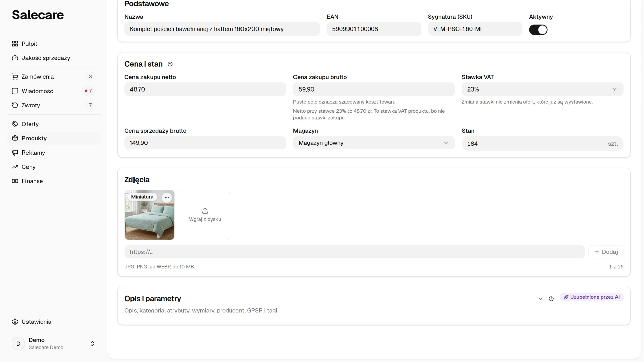Click the Reklamy megaphone icon
This screenshot has height=362, width=644.
point(15,153)
